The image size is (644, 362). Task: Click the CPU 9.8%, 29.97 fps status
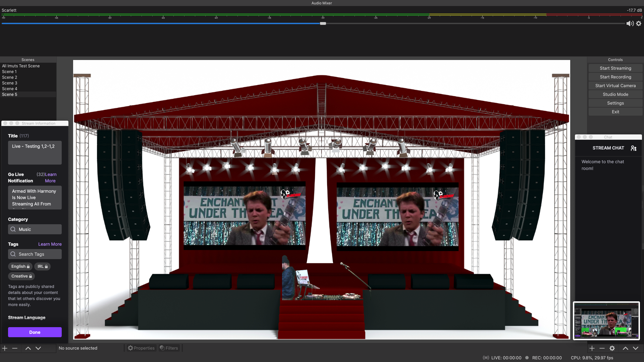coord(592,358)
